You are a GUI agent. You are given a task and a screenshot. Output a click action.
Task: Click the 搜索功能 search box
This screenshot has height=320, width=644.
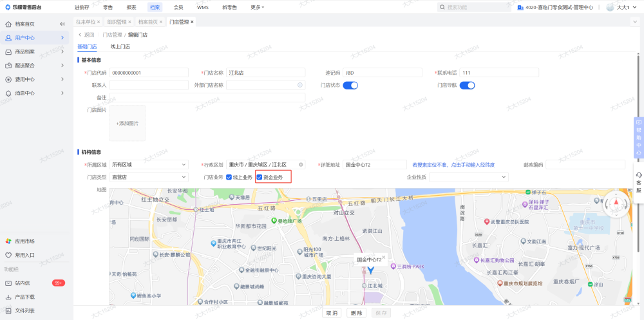click(474, 7)
